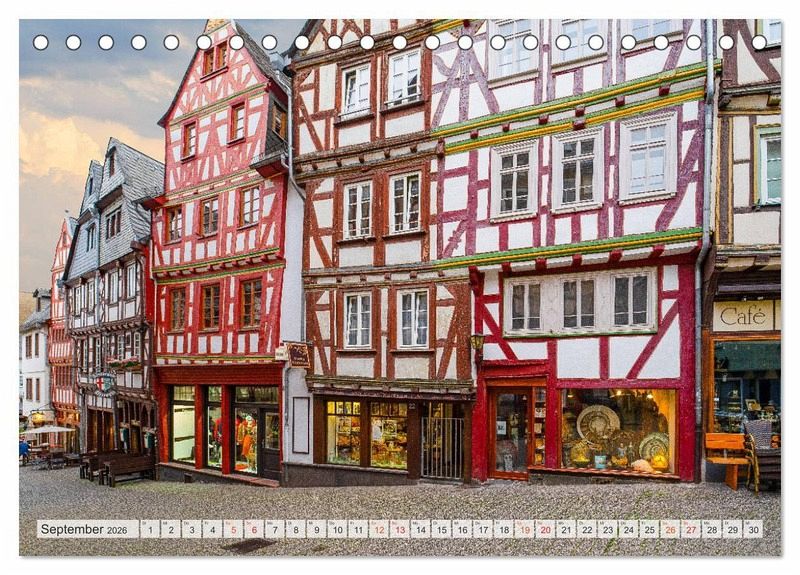Choose day 20 in the calendar strip

[x=545, y=529]
